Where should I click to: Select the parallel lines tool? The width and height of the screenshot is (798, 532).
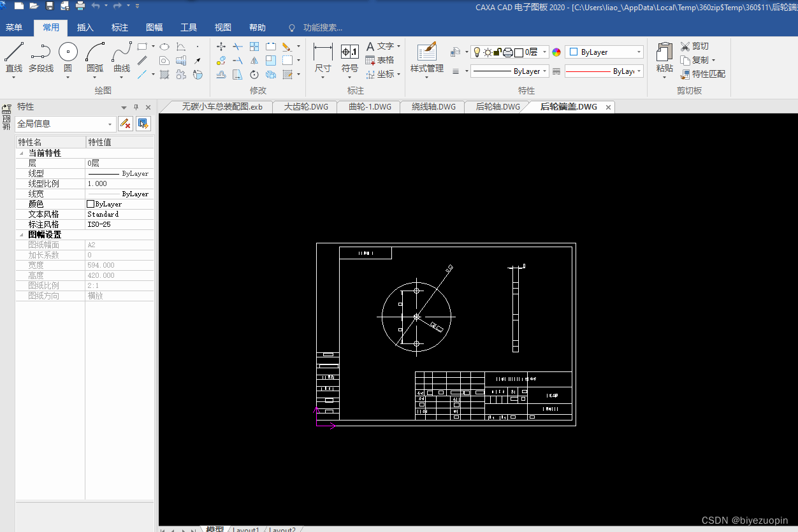pos(143,61)
